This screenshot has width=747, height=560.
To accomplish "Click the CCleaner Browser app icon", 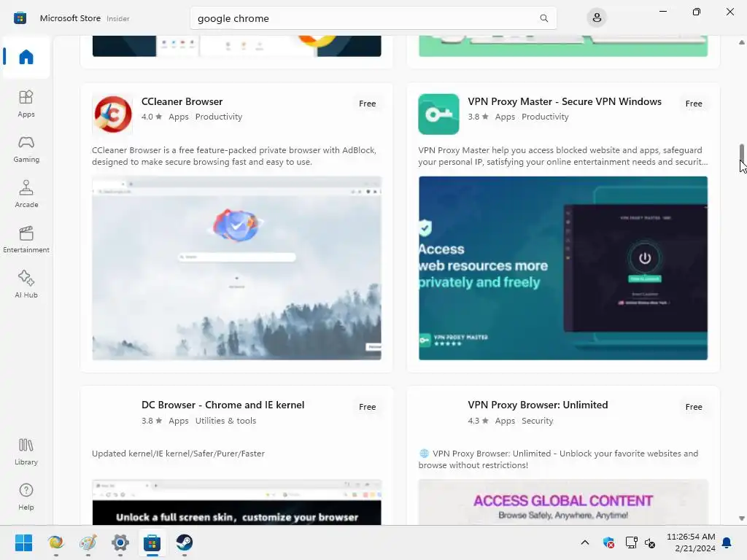I will (113, 114).
